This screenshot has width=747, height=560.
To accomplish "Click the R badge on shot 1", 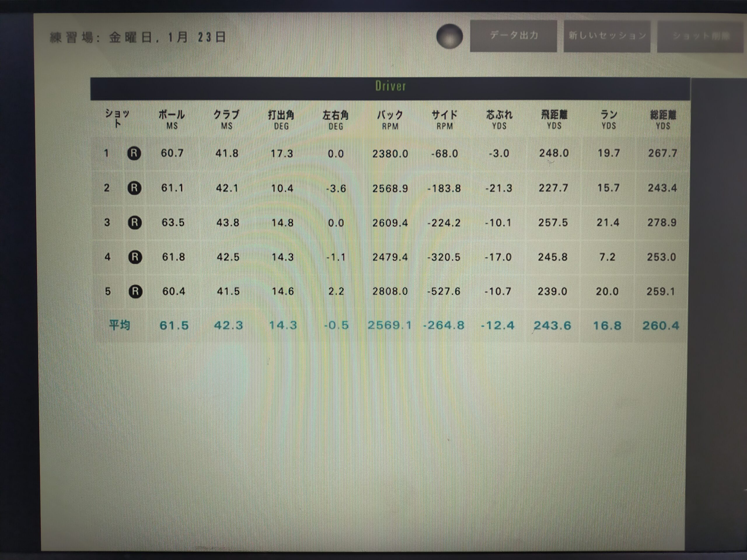I will 134,153.
